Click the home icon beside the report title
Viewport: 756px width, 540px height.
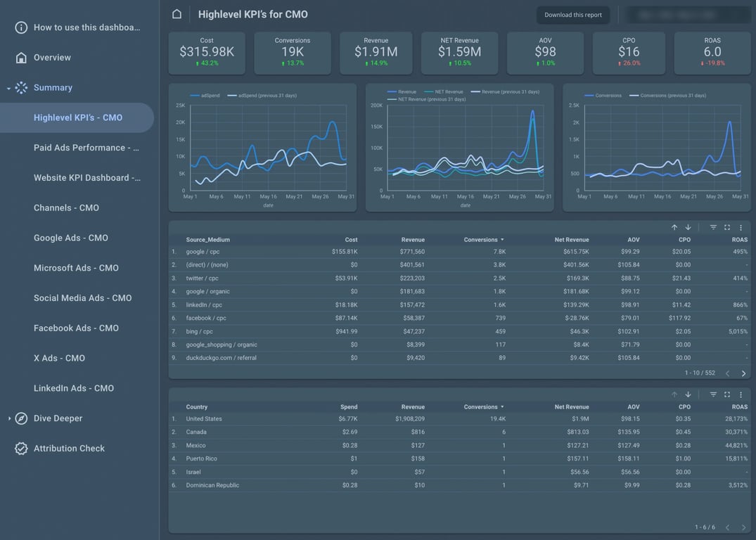click(x=177, y=15)
